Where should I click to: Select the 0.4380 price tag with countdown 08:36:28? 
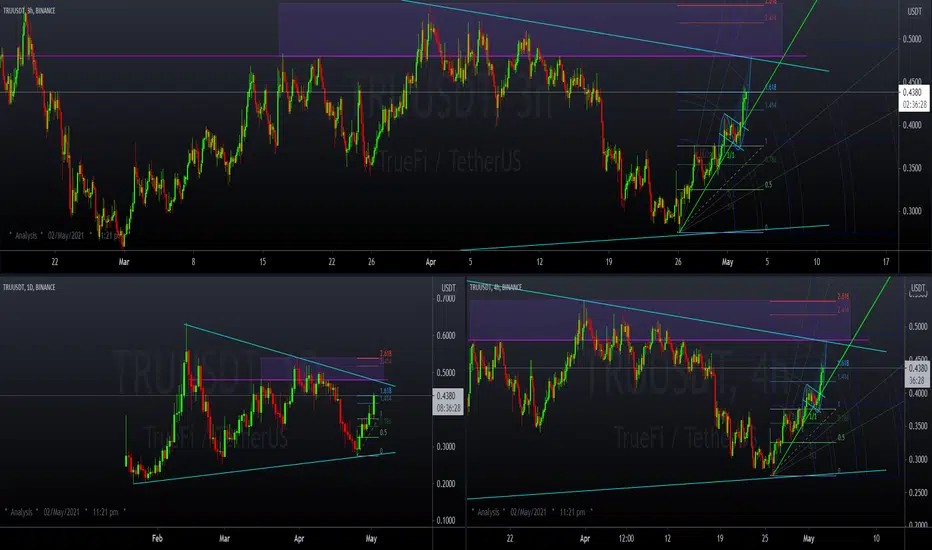[x=448, y=401]
